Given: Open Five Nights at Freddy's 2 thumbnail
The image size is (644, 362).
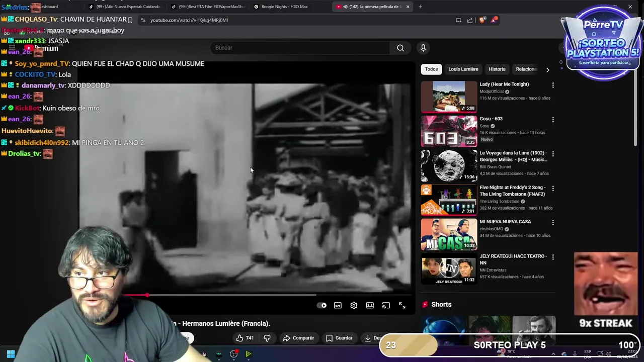Looking at the screenshot, I should click(x=449, y=200).
